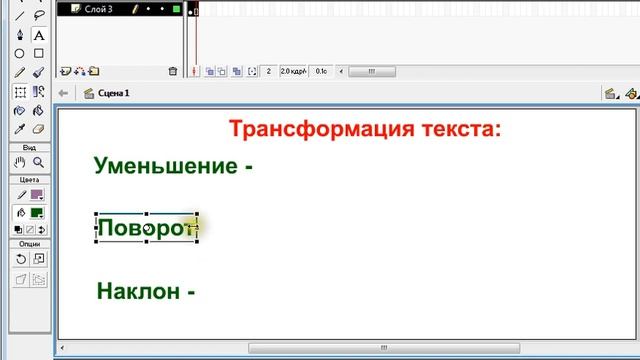Select the Ink Bottle tool
The height and width of the screenshot is (360, 640).
click(19, 111)
